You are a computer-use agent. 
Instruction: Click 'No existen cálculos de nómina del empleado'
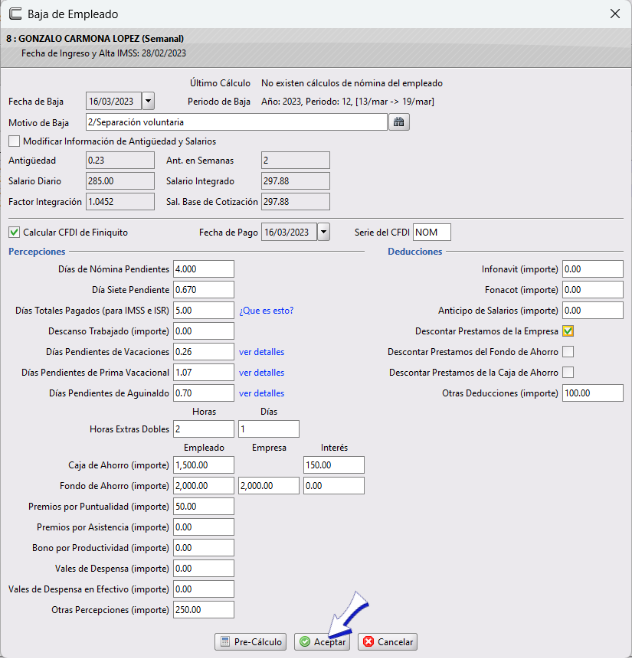(352, 83)
